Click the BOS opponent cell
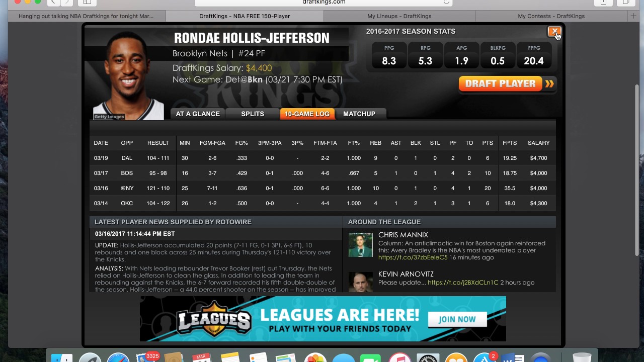 [127, 173]
